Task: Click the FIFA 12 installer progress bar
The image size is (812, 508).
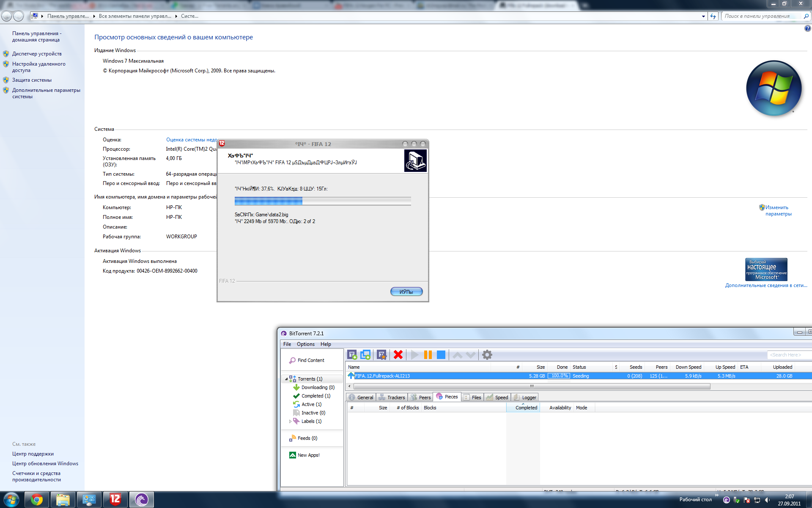Action: point(323,201)
